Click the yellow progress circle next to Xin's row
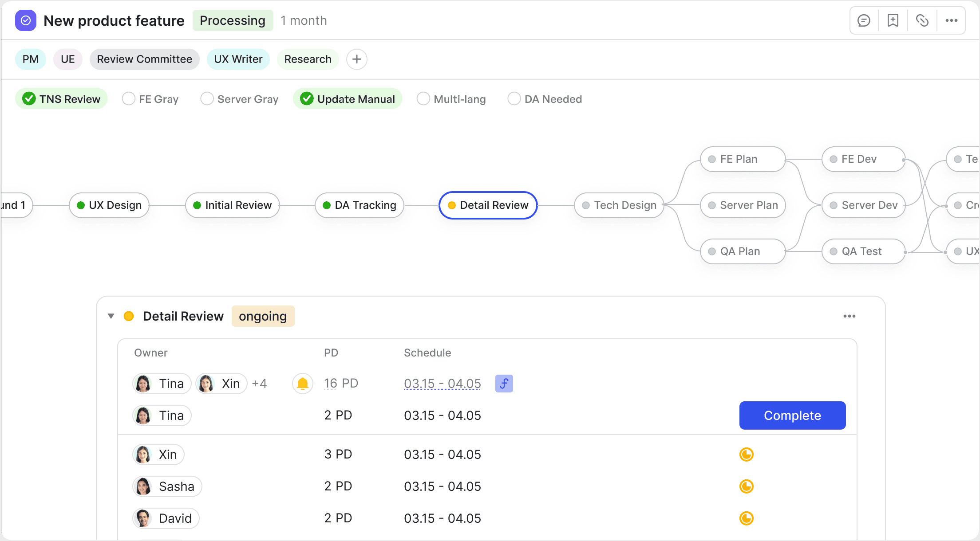The image size is (980, 541). pyautogui.click(x=747, y=454)
